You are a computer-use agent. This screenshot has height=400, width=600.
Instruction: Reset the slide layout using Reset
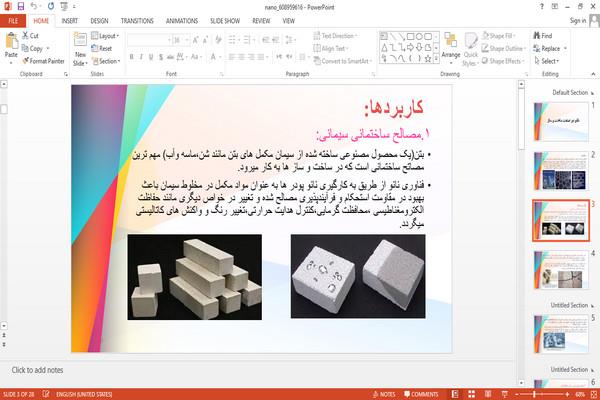pyautogui.click(x=102, y=48)
